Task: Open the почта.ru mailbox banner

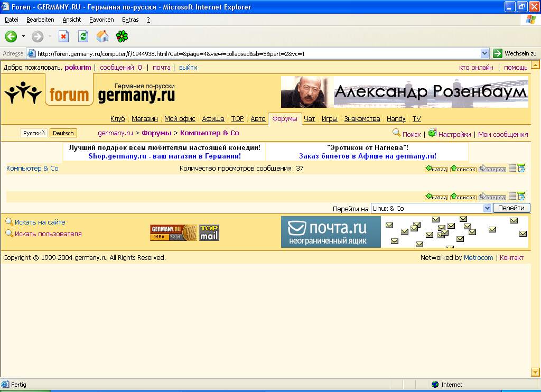Action: [404, 232]
